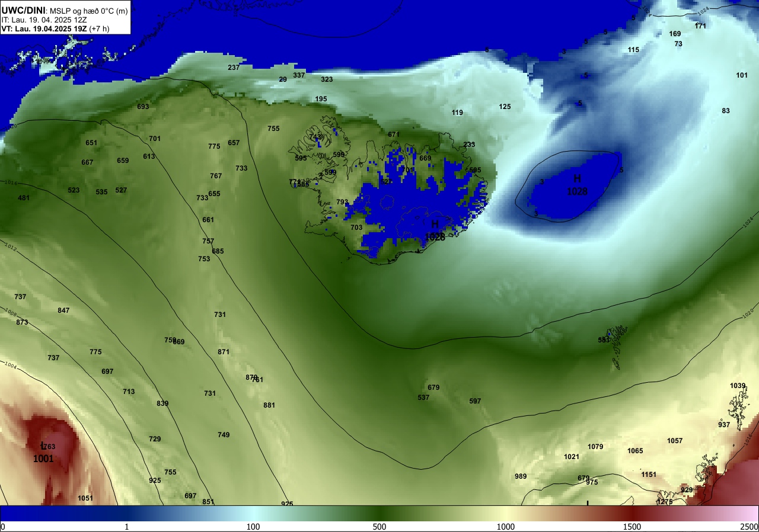Image resolution: width=759 pixels, height=532 pixels.
Task: Click the 537 height value
Action: coord(423,398)
